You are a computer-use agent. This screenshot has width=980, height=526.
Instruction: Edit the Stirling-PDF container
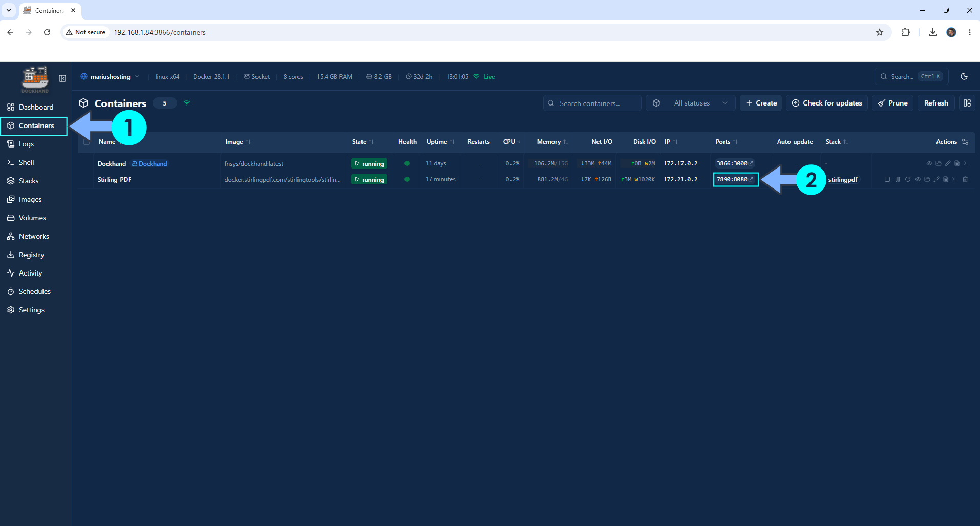coord(936,179)
